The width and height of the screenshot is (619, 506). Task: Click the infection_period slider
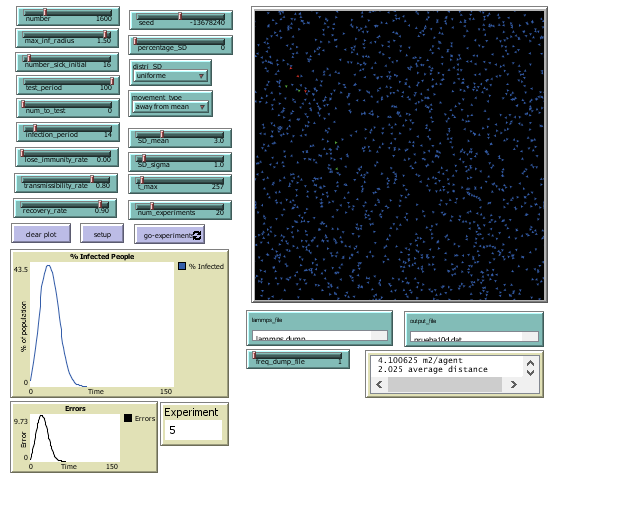[67, 132]
